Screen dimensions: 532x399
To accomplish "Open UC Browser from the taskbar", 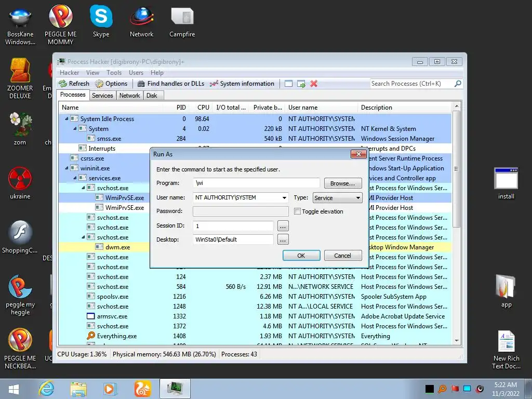I will [142, 389].
